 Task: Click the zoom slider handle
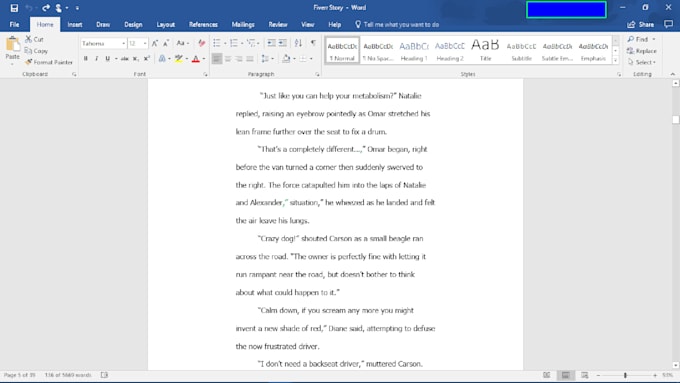pos(625,375)
